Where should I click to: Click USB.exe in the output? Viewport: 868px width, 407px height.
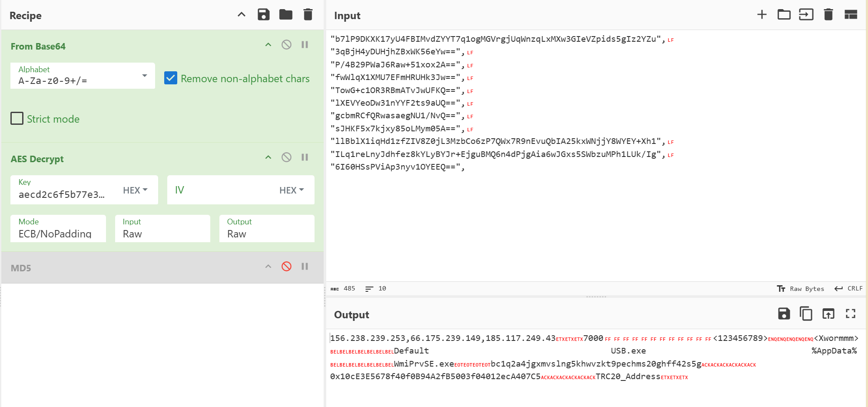point(628,351)
